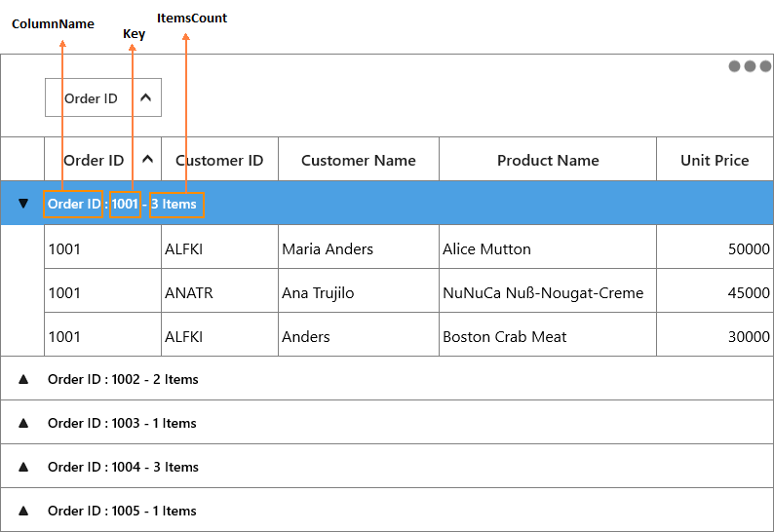774x532 pixels.
Task: Click Order ID cell 1001 in Ana Trujilo row
Action: click(x=102, y=290)
